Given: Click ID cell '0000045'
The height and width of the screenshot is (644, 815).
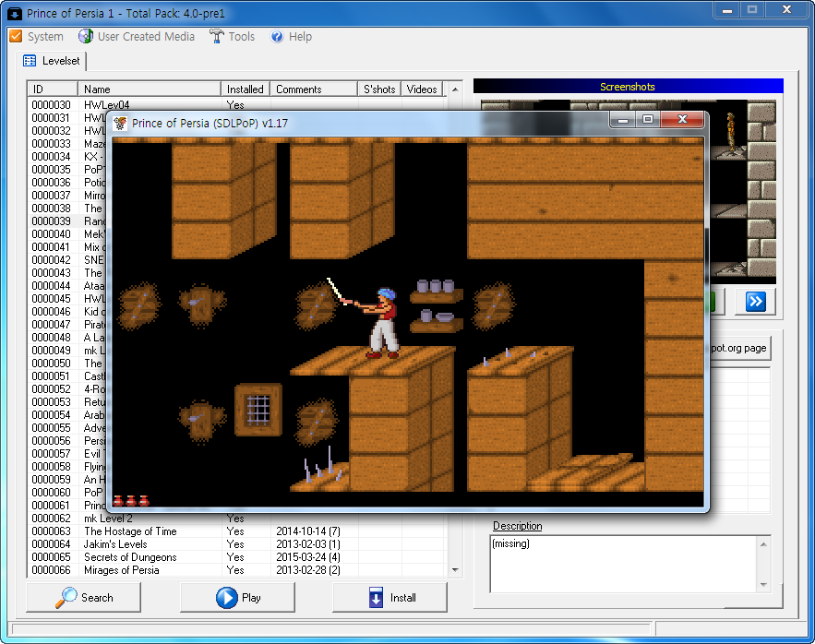Looking at the screenshot, I should (51, 299).
